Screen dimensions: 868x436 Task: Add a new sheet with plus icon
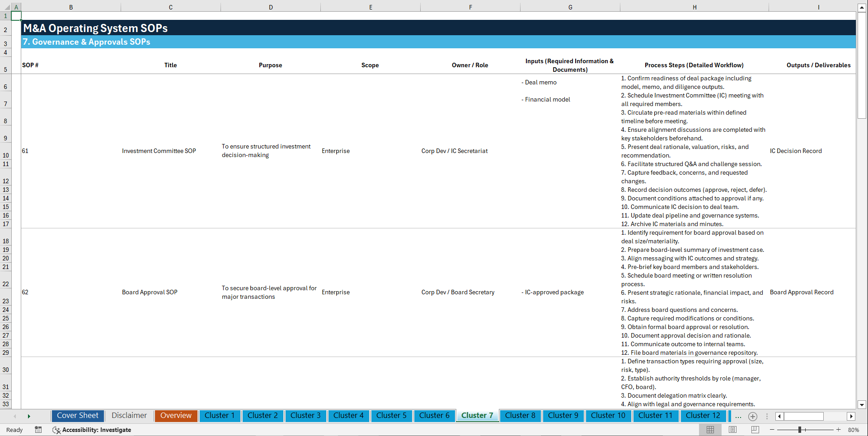[753, 416]
